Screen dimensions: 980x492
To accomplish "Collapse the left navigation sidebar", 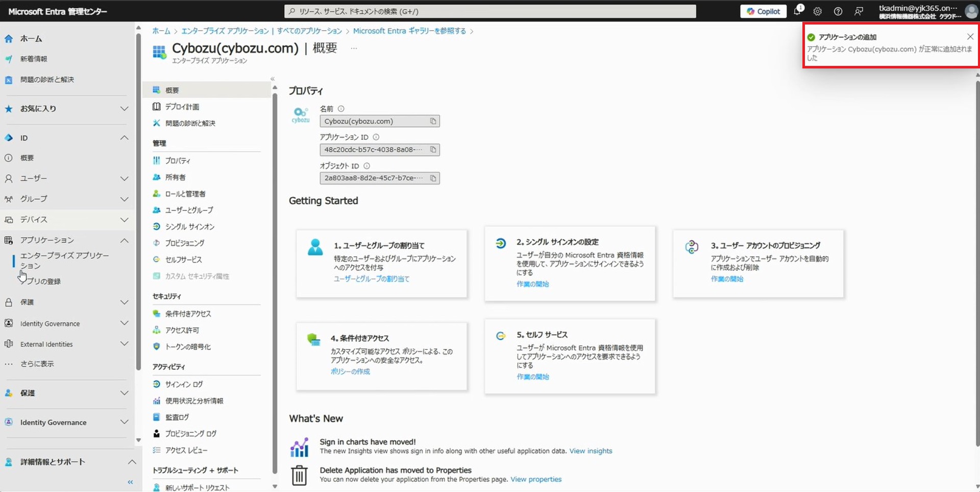I will (x=130, y=482).
